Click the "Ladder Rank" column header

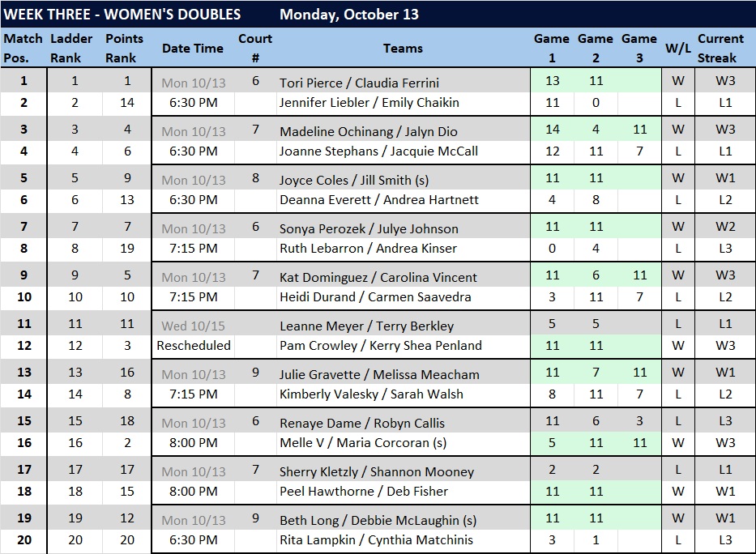66,49
